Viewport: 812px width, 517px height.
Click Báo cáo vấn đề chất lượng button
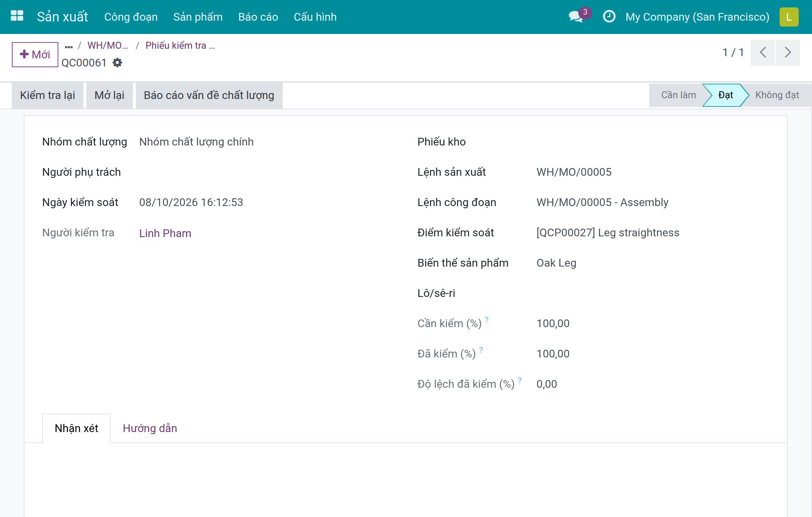click(209, 95)
